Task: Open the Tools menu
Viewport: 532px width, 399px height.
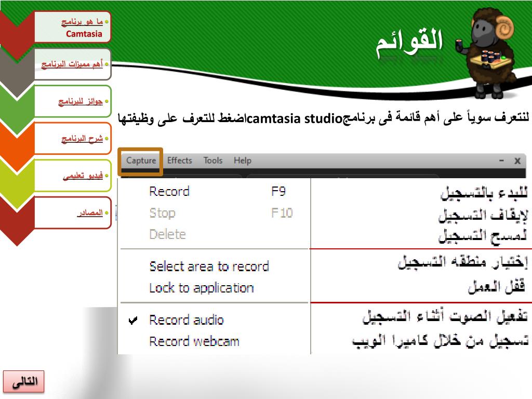Action: click(x=212, y=161)
